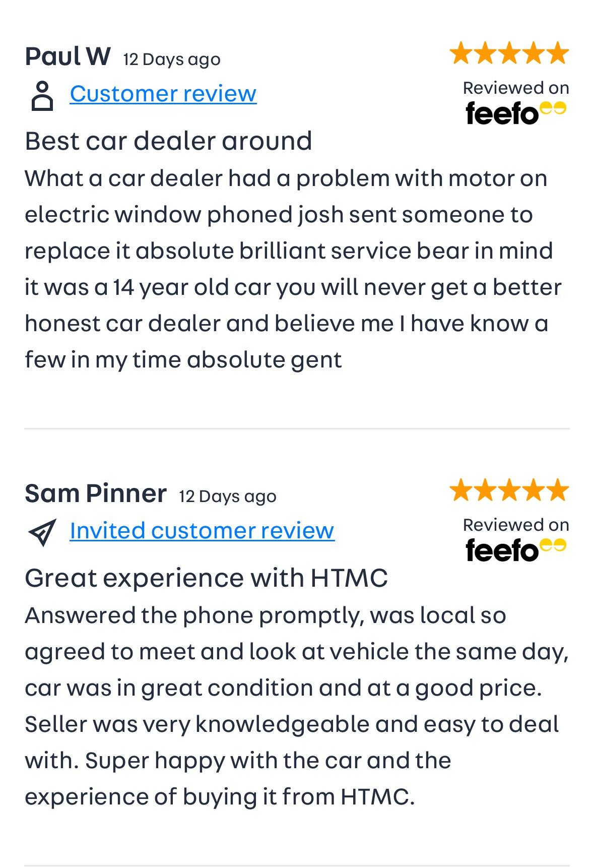Click the review title Best car dealer around
The height and width of the screenshot is (868, 594).
point(168,141)
